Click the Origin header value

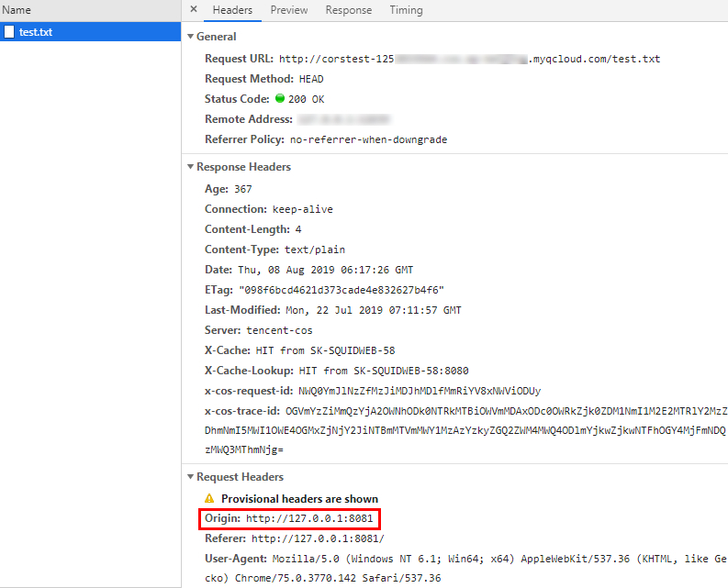309,518
